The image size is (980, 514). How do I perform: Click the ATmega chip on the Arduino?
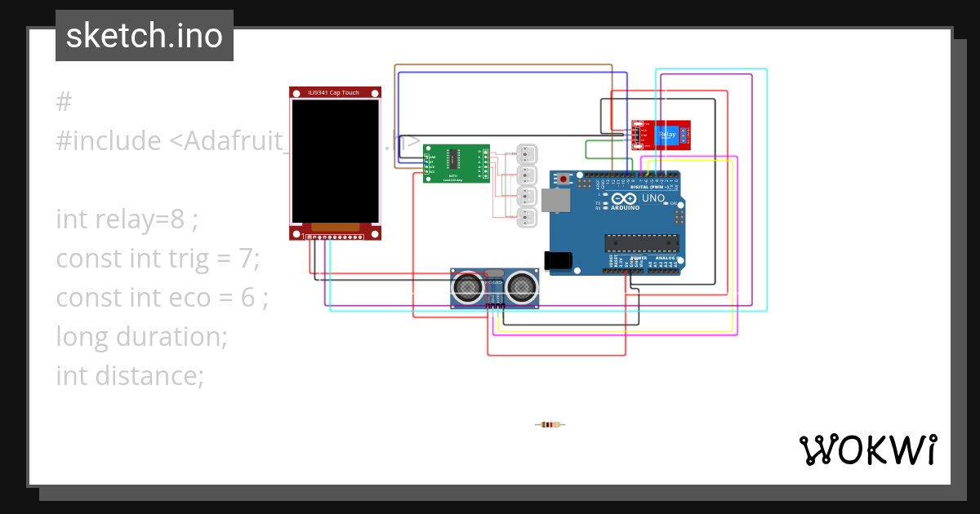click(641, 243)
